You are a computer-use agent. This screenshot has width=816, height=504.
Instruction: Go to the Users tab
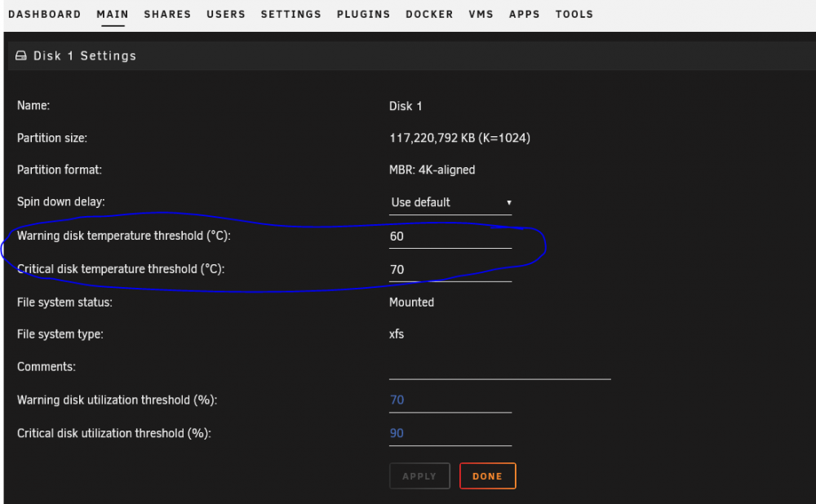click(x=226, y=14)
